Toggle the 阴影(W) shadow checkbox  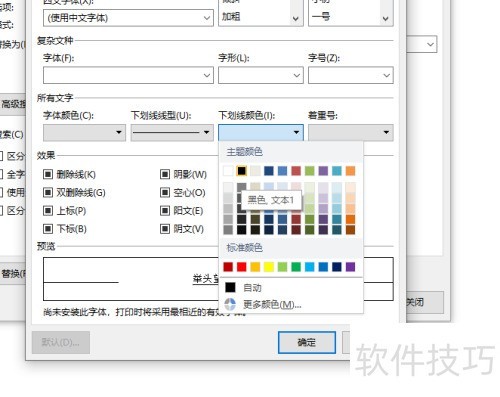(x=165, y=174)
